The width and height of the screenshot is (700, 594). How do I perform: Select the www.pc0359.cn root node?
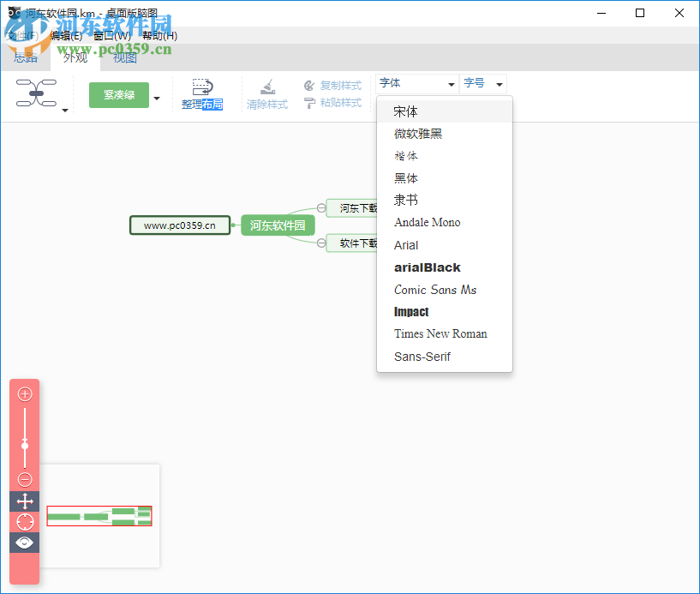[x=180, y=225]
